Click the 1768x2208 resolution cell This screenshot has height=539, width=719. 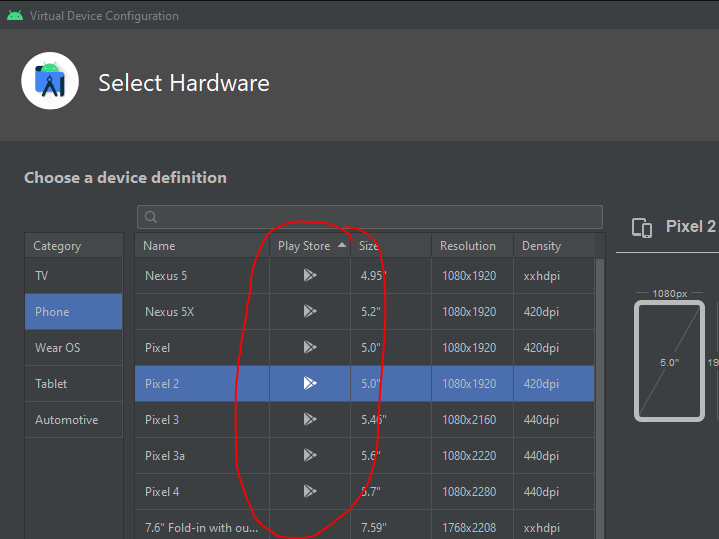pyautogui.click(x=472, y=525)
